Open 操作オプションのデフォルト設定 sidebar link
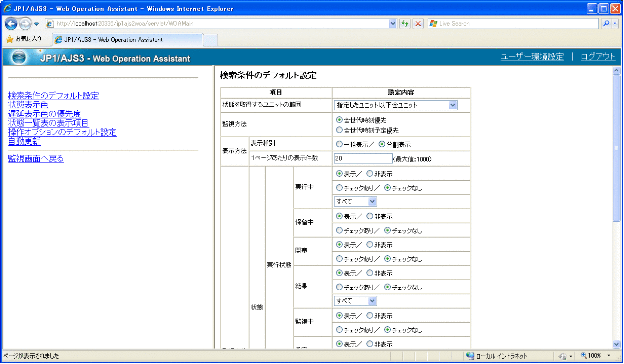Image resolution: width=624 pixels, height=364 pixels. 62,132
